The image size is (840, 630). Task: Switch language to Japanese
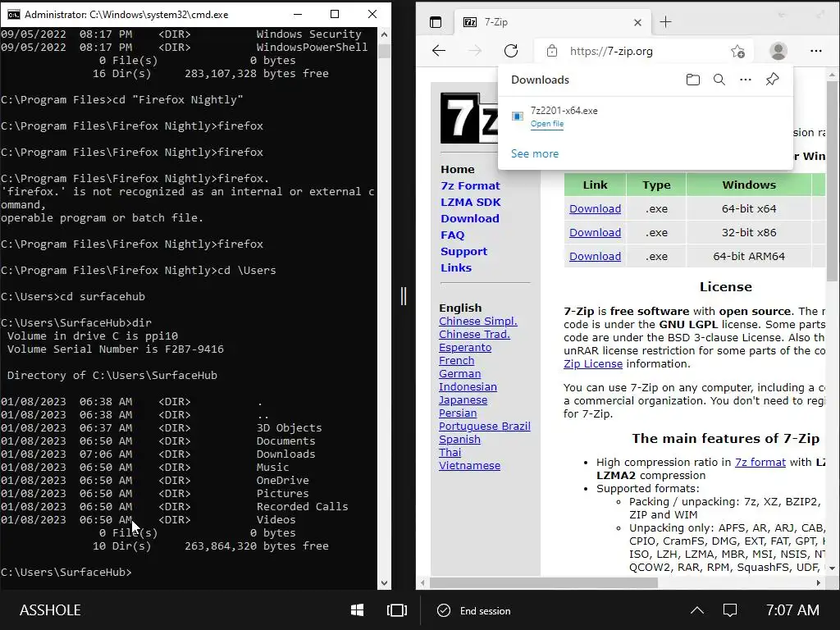coord(463,400)
